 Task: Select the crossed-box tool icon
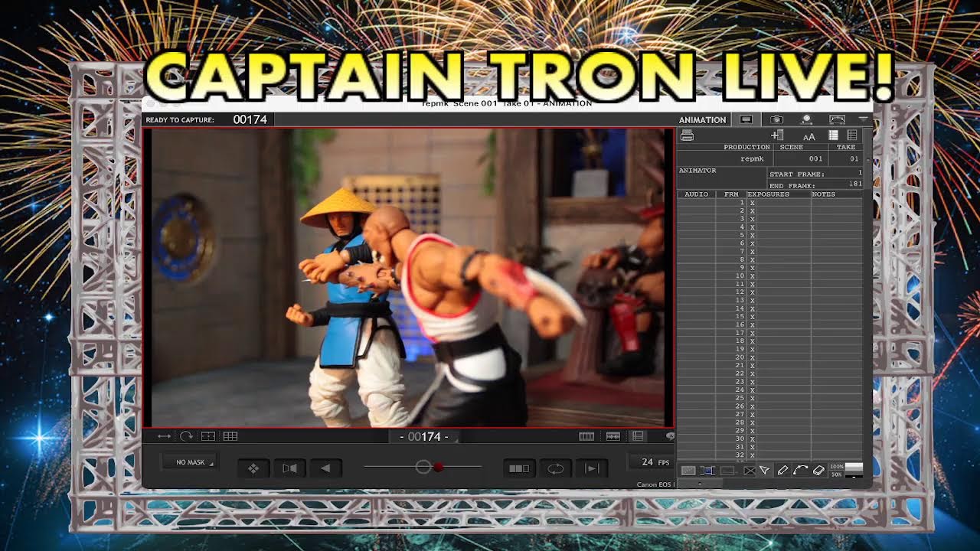[749, 471]
